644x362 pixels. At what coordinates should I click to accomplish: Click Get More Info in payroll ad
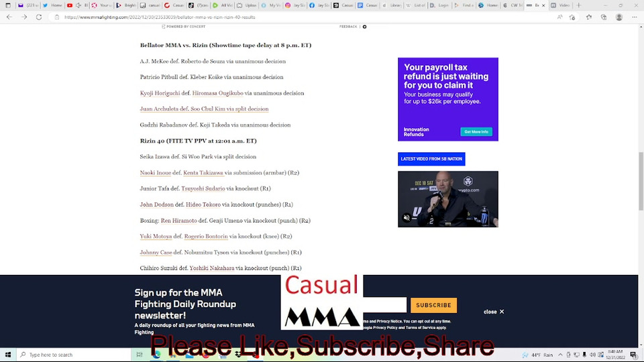pyautogui.click(x=476, y=132)
